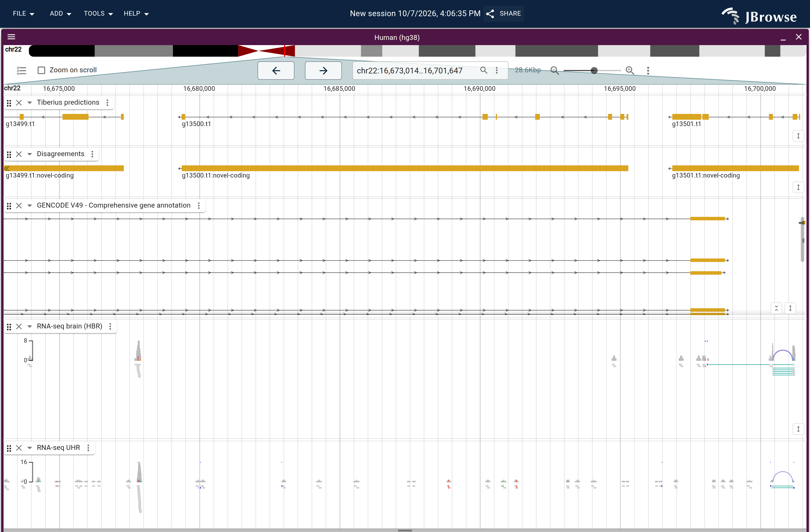Click the SHARE button
810x532 pixels.
pos(504,14)
